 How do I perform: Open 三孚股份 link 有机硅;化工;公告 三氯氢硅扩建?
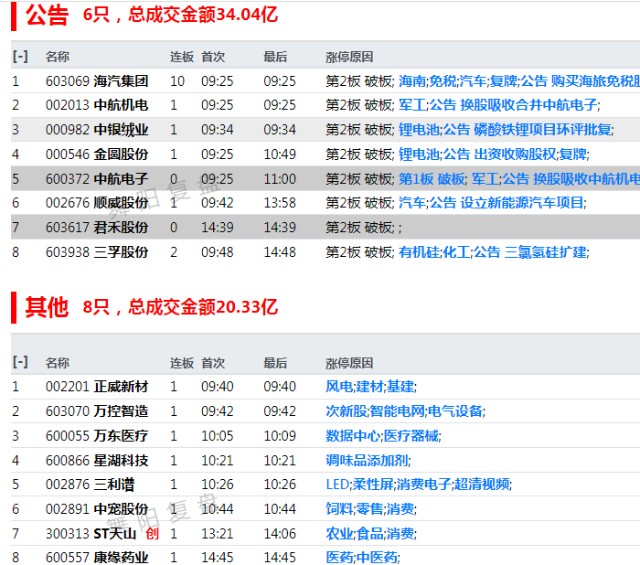493,252
